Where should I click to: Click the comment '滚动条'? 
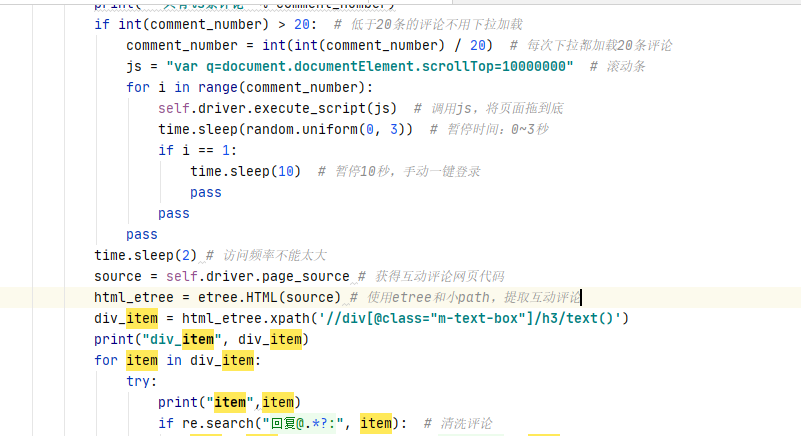point(626,66)
